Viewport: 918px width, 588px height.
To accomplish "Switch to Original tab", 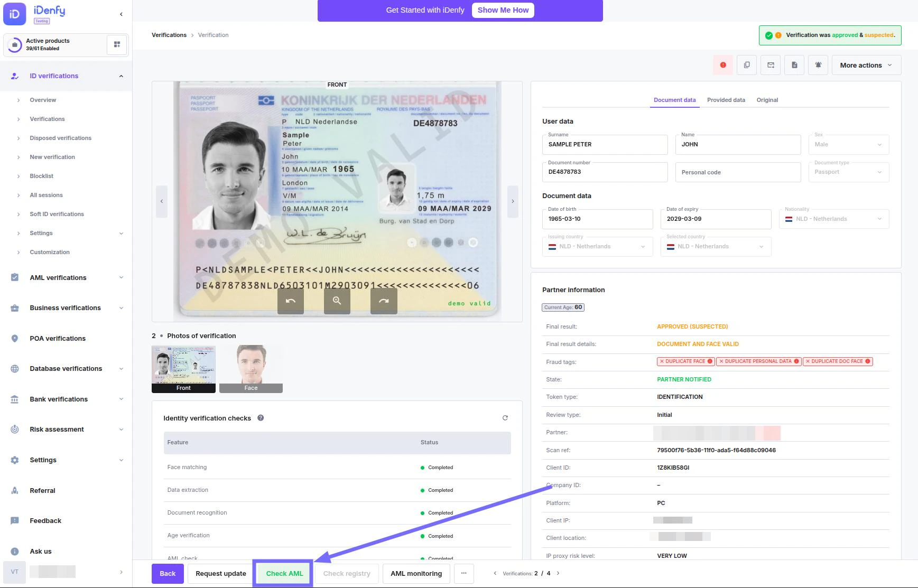I will click(767, 100).
